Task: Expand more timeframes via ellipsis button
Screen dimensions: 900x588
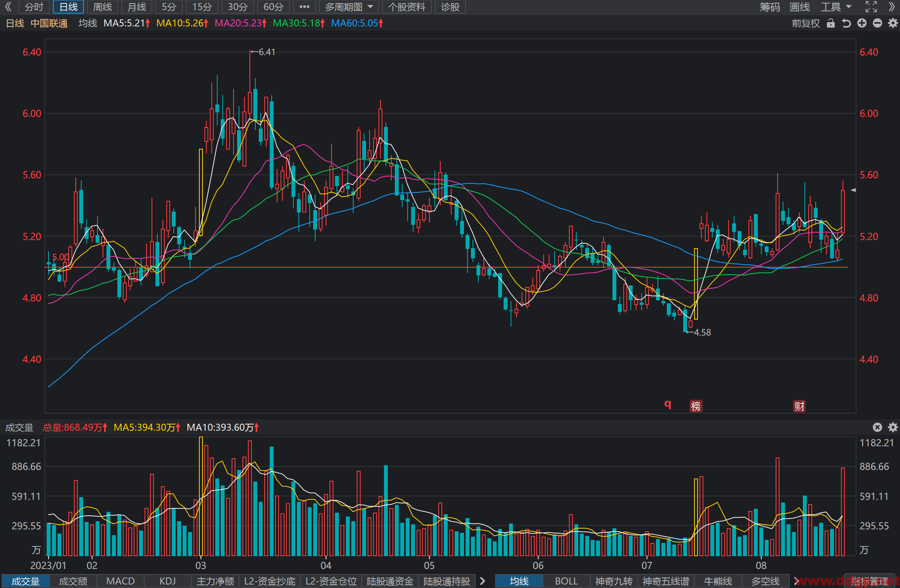Action: point(305,7)
